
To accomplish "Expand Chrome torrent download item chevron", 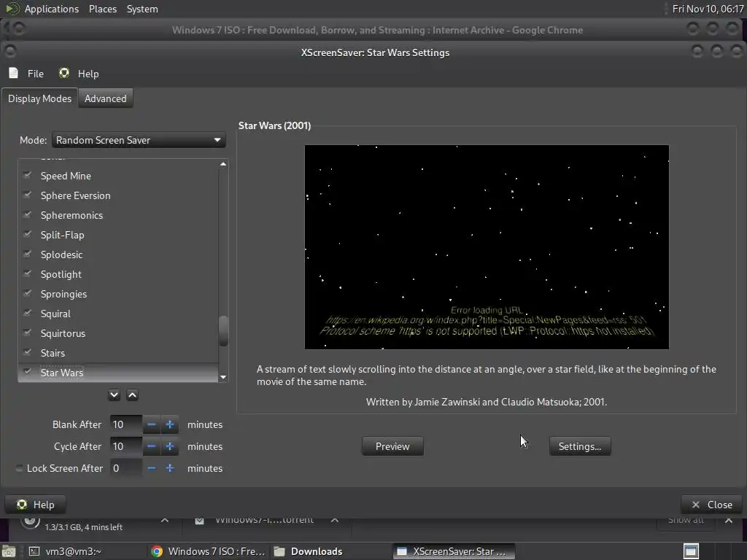I will [x=335, y=520].
